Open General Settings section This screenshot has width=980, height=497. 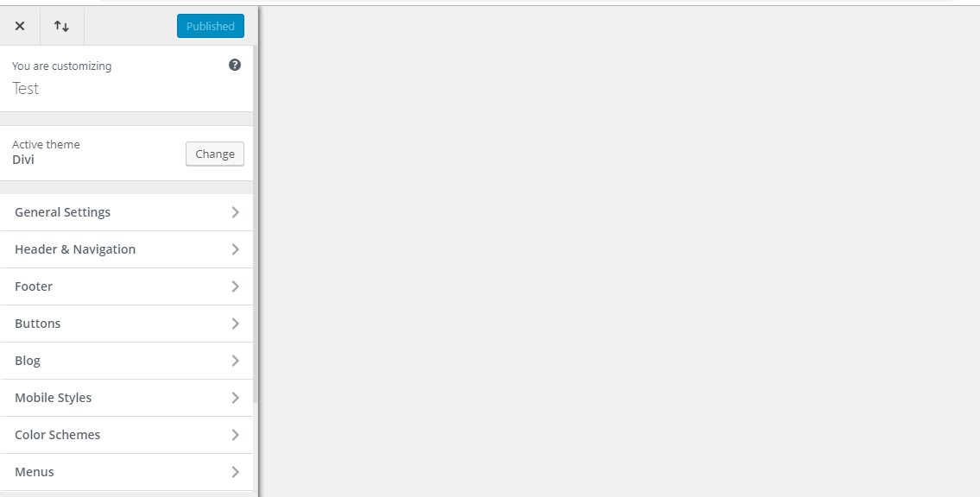pos(127,212)
